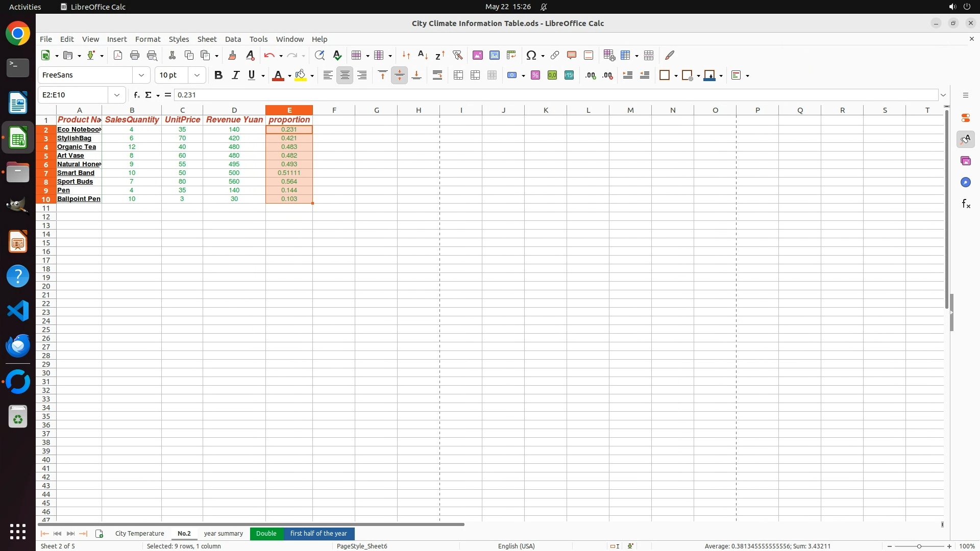980x551 pixels.
Task: Open the Functions sidebar panel
Action: pos(966,204)
